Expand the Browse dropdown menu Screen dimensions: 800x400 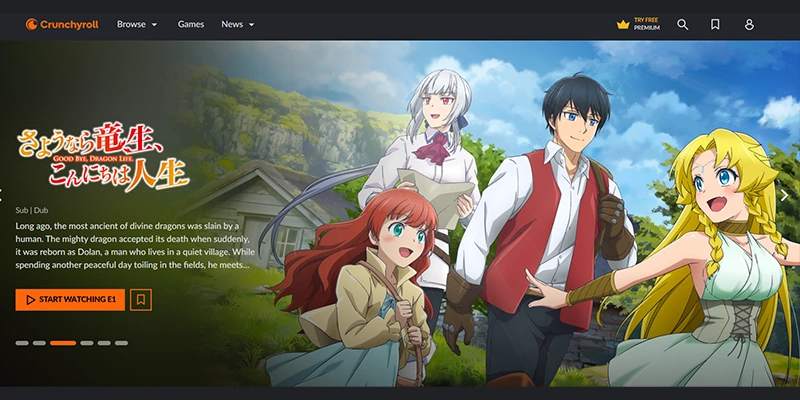(x=137, y=24)
